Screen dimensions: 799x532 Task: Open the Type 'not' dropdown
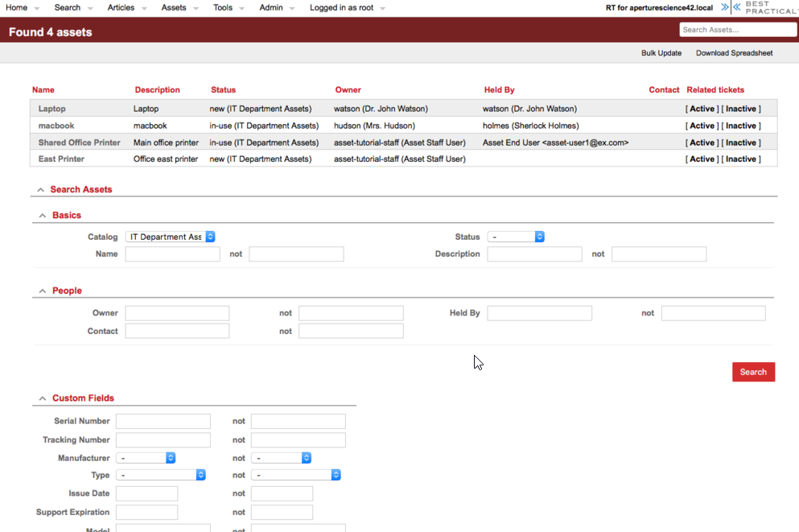point(296,475)
